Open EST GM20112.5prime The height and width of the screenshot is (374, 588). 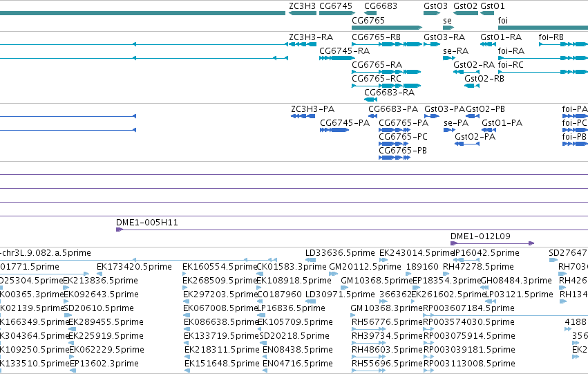[x=366, y=267]
